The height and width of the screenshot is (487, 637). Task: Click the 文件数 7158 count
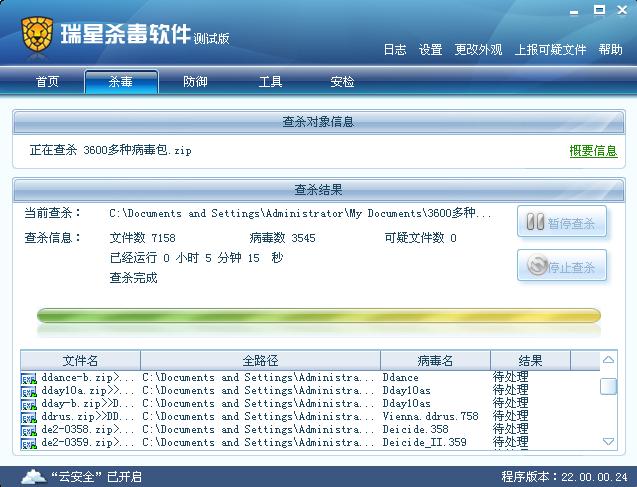pyautogui.click(x=142, y=238)
